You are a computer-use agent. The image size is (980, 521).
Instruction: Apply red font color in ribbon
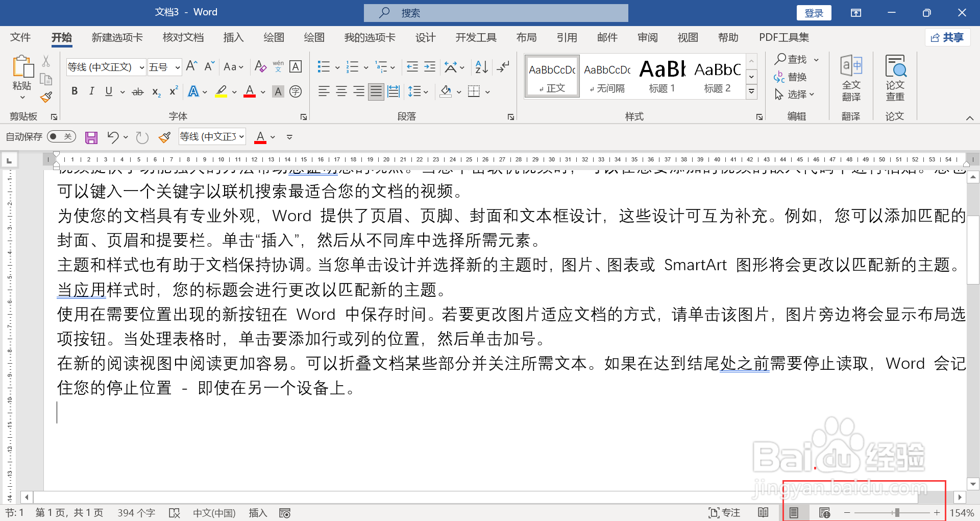(250, 92)
